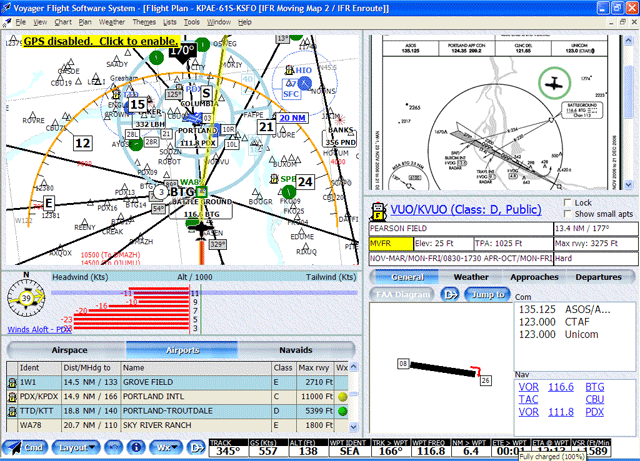Open the File menu

tap(20, 22)
